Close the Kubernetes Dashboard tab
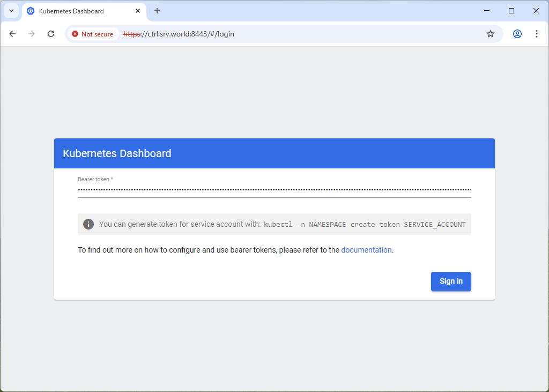Screen dimensions: 549x392 click(x=138, y=11)
